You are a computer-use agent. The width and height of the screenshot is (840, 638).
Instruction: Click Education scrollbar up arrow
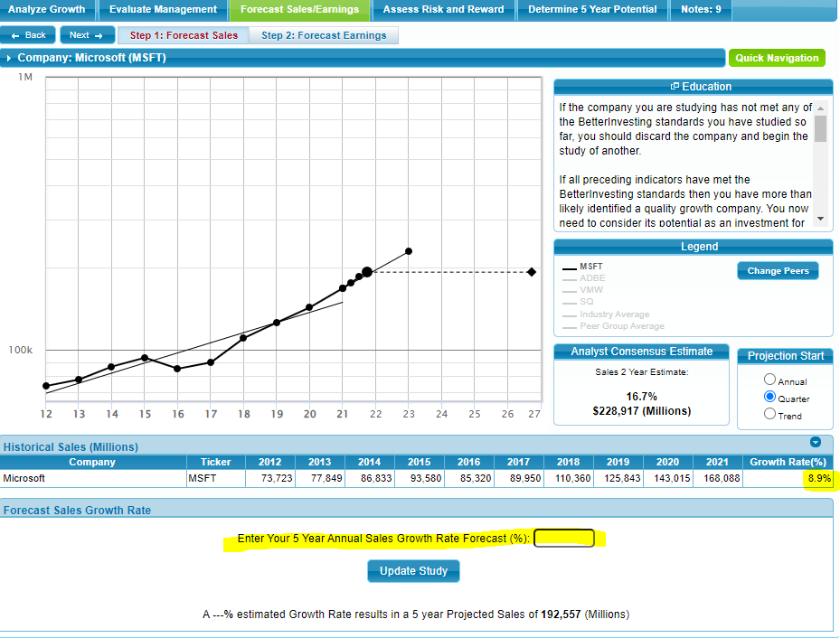click(820, 108)
